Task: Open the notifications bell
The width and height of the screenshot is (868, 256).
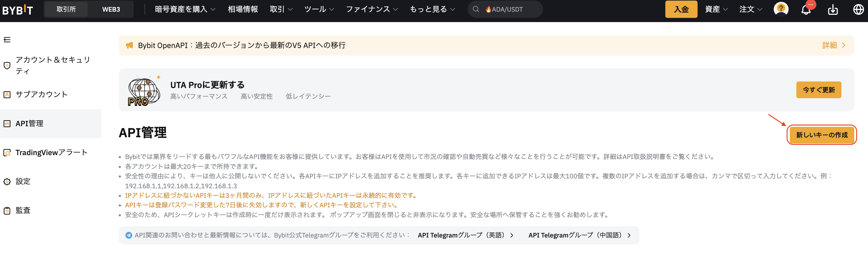Action: click(x=806, y=10)
